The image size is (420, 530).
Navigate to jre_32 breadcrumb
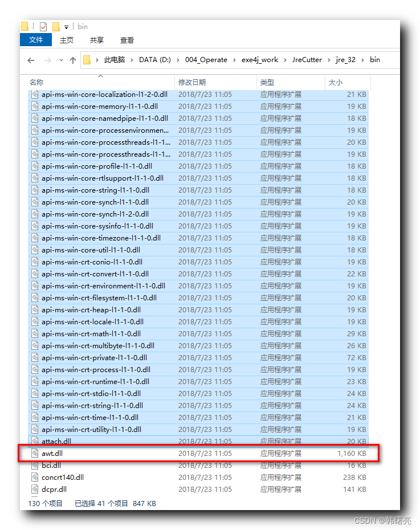[346, 60]
